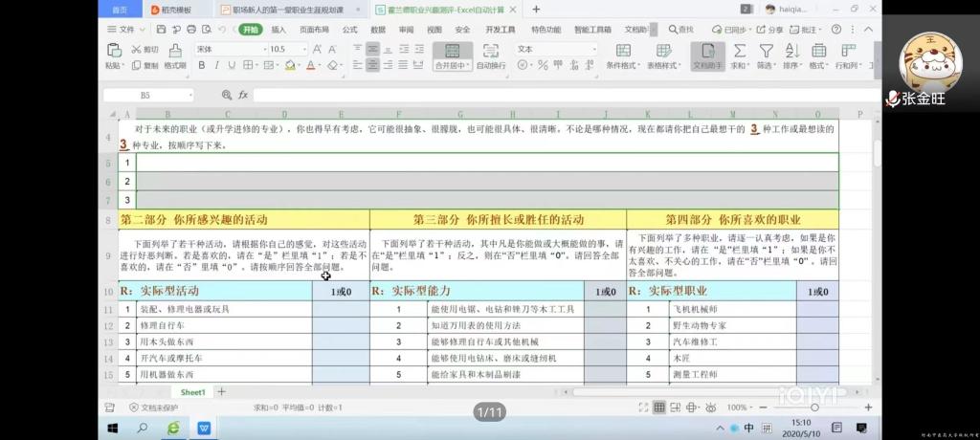The width and height of the screenshot is (980, 440).
Task: Click the Filter (筛选) funnel icon
Action: tap(766, 54)
